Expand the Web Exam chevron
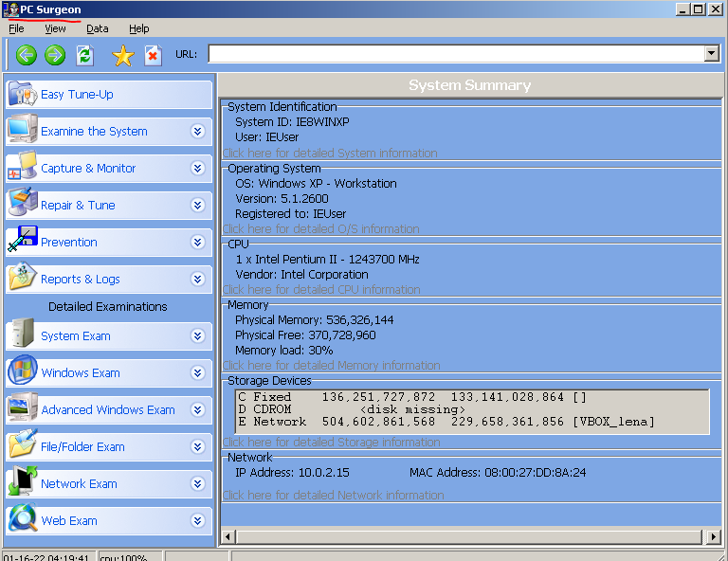 198,520
